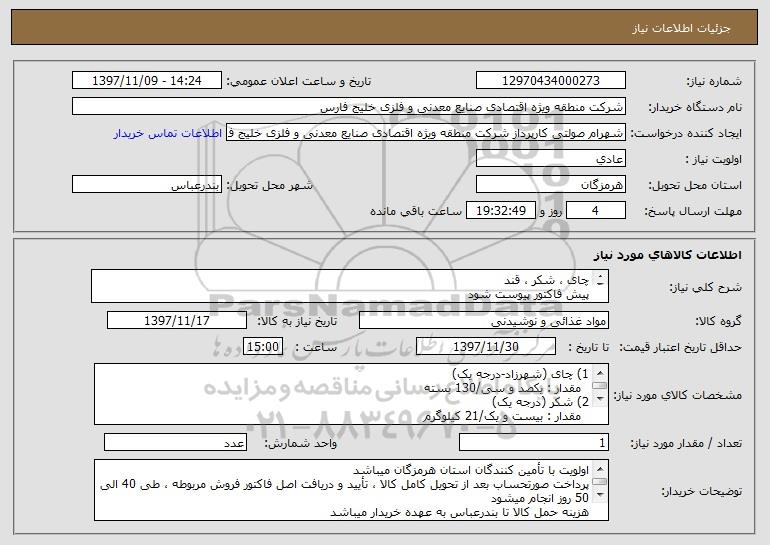770x545 pixels.
Task: Click the ایجاد کننده درخواست field
Action: pyautogui.click(x=426, y=133)
